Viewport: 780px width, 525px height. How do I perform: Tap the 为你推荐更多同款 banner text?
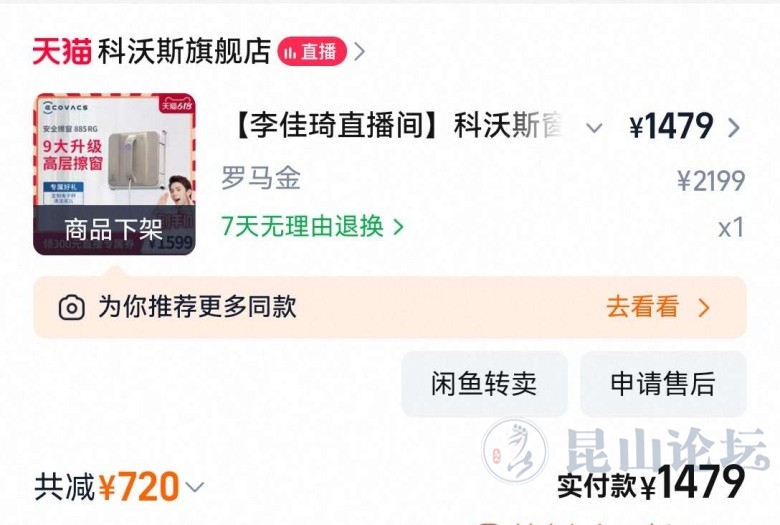pos(197,307)
